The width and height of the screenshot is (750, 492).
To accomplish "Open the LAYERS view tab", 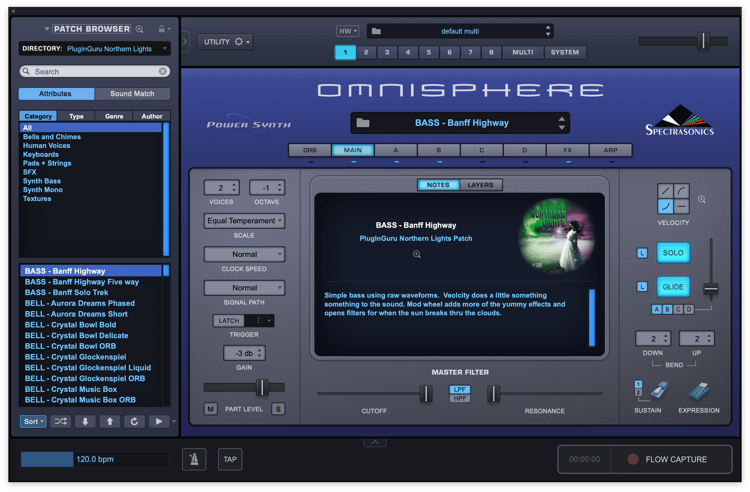I will point(480,185).
